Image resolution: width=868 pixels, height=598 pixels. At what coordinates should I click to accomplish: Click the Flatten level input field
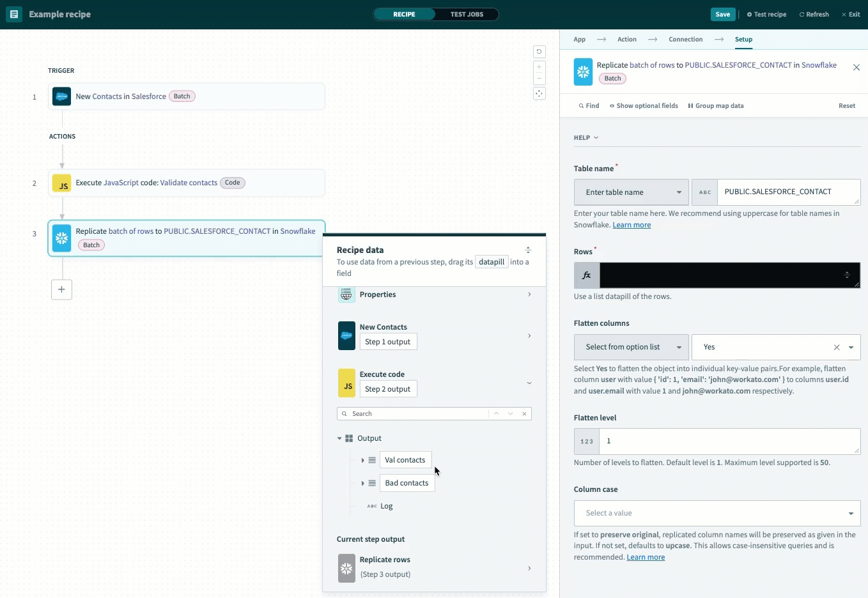tap(729, 441)
